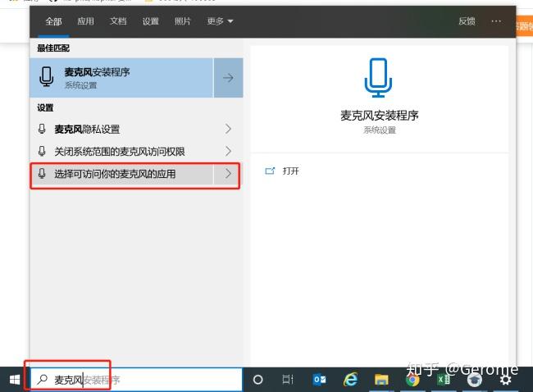Screen dimensions: 533x392
Task: Open 选择可访问你的麦克风的应用 result
Action: point(121,174)
